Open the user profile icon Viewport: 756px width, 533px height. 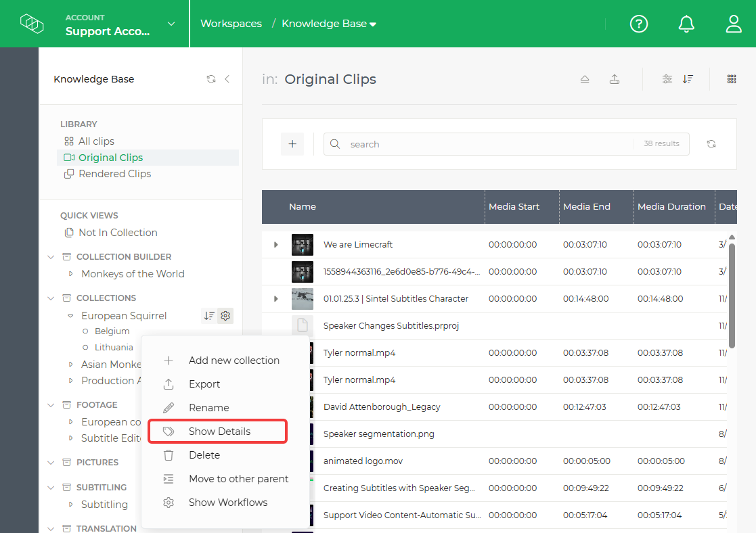[734, 24]
